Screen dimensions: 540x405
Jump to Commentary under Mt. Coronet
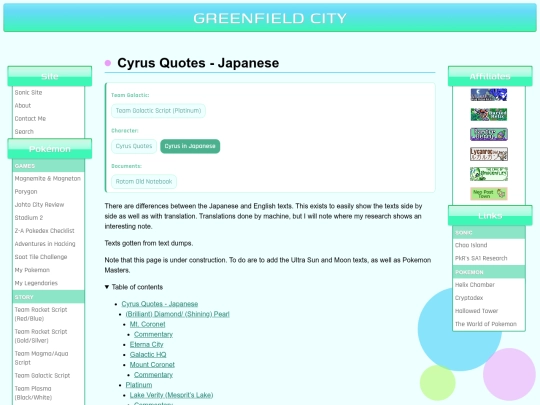pyautogui.click(x=153, y=334)
